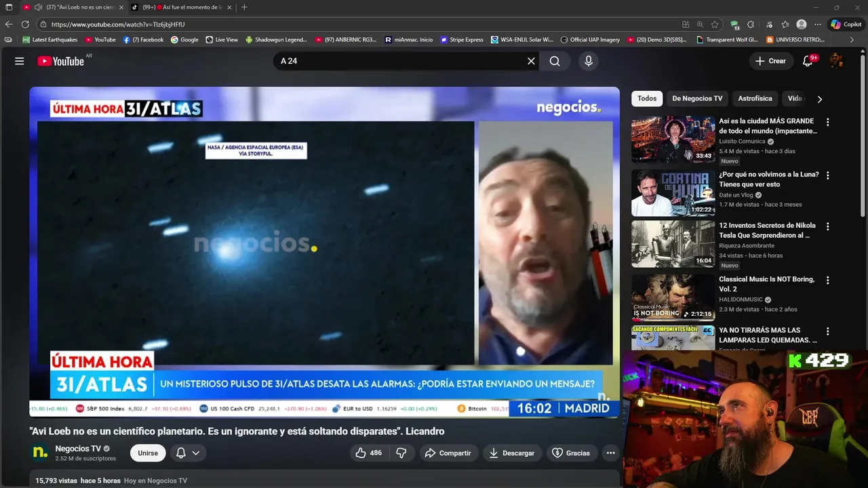Screen dimensions: 868x488
Task: Open options for LAMPARAS LED video
Action: click(827, 331)
